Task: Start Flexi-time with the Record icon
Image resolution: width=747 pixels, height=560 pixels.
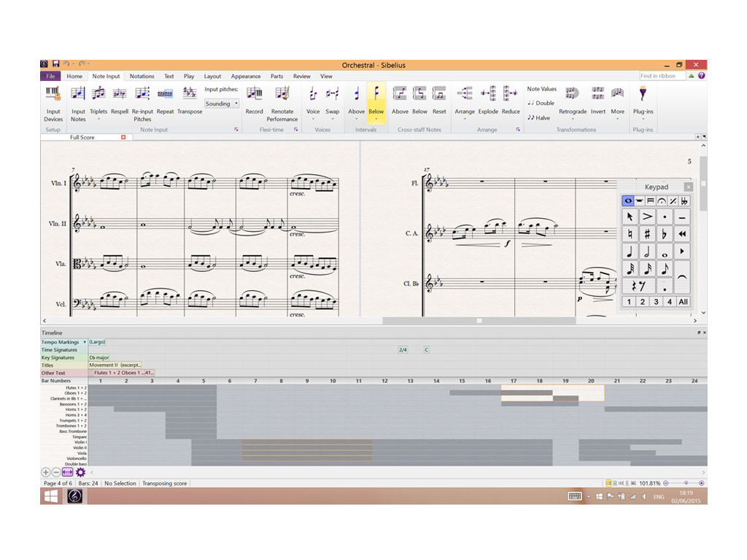Action: pyautogui.click(x=254, y=94)
